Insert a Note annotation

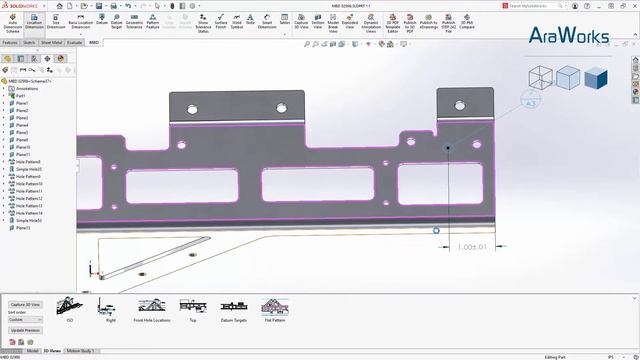(x=250, y=20)
